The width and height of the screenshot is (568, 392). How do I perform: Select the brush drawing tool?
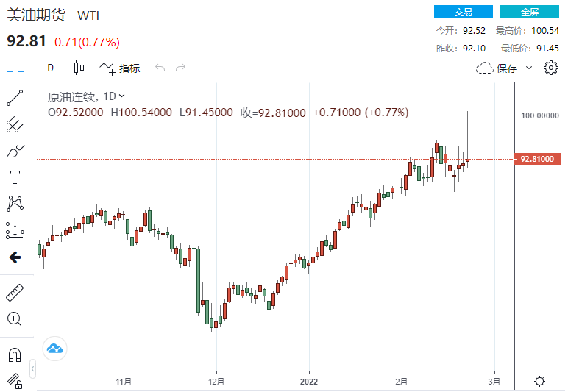click(15, 152)
